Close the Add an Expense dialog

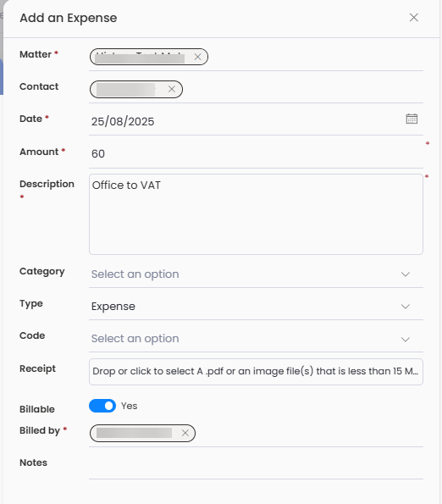point(414,17)
